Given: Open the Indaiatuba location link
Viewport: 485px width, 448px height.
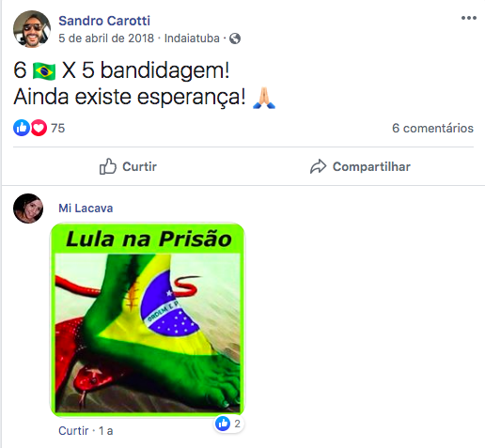Looking at the screenshot, I should (x=192, y=39).
